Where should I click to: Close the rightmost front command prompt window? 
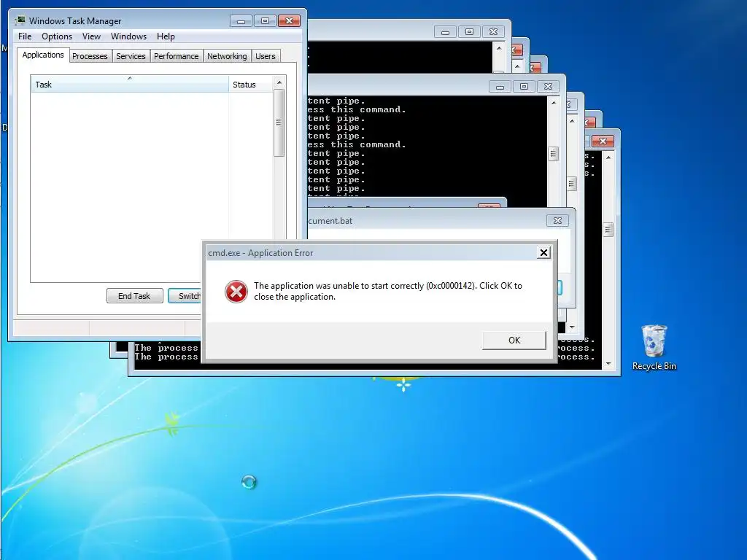[x=603, y=141]
